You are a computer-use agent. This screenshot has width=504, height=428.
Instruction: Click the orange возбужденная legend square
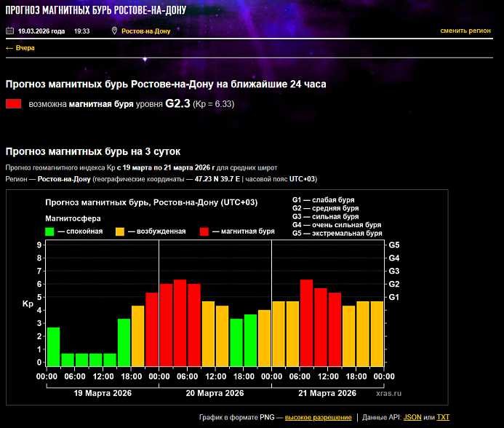point(120,231)
